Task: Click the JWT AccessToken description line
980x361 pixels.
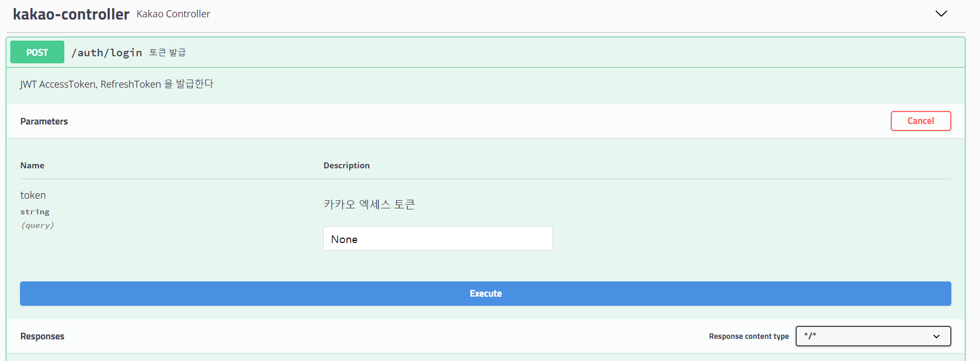Action: [117, 84]
